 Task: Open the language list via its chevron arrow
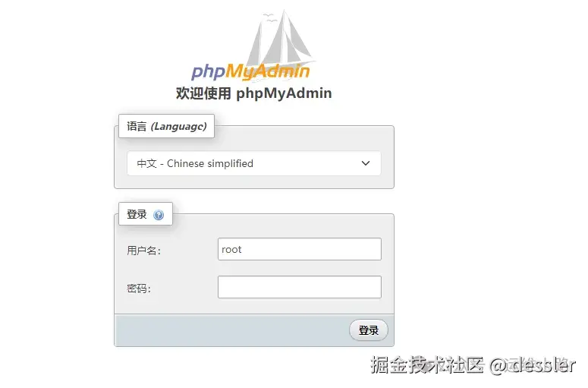click(x=366, y=163)
